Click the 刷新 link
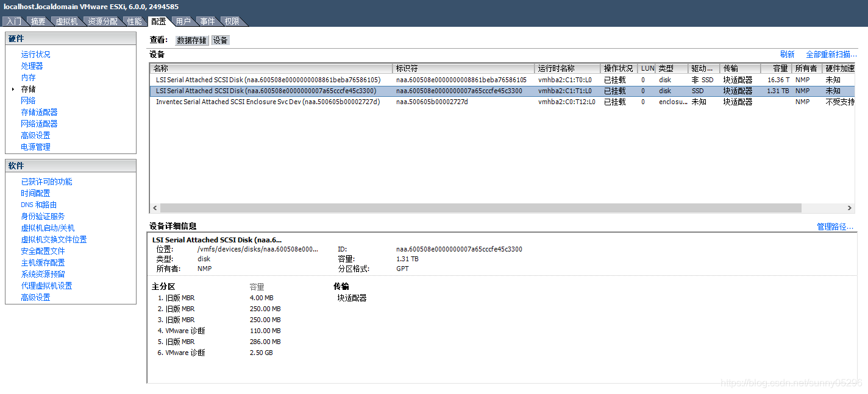This screenshot has height=394, width=868. click(787, 54)
